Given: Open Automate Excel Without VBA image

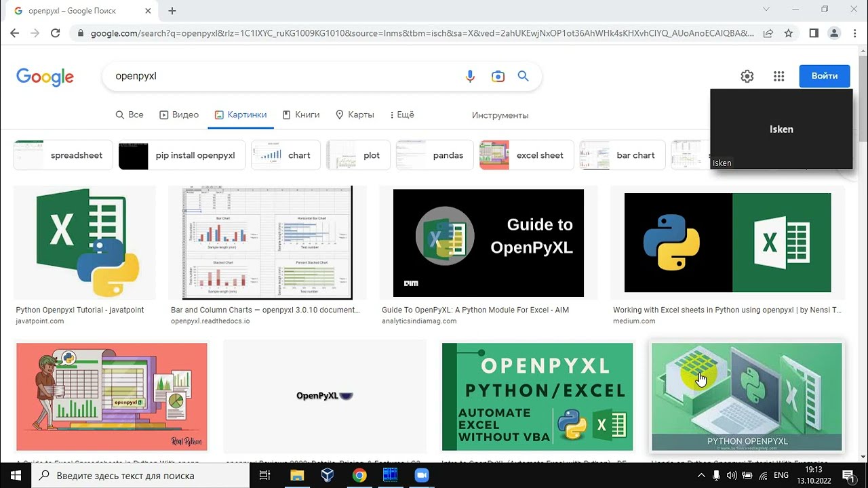Looking at the screenshot, I should tap(537, 396).
